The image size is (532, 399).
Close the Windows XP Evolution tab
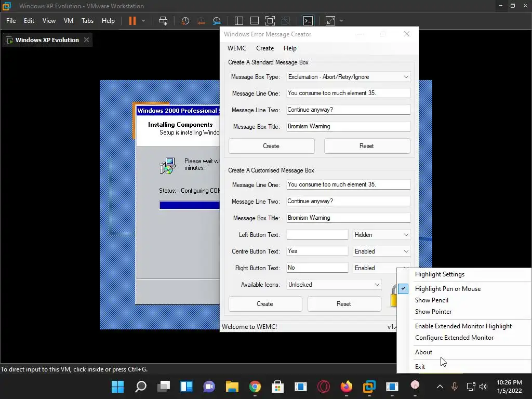coord(87,39)
